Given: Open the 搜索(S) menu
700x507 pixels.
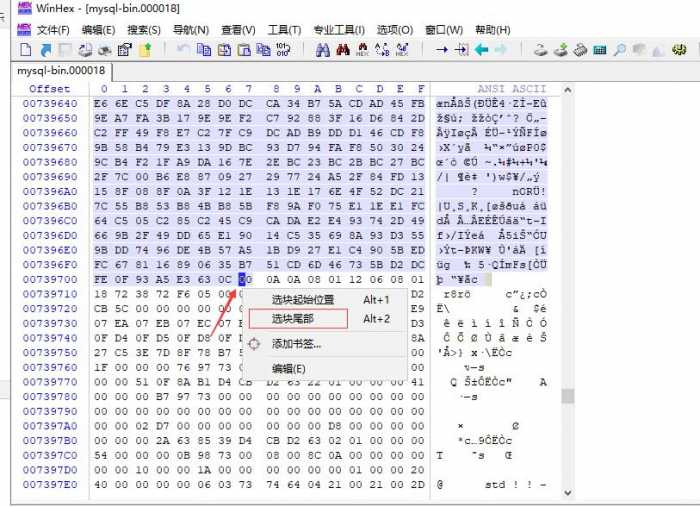Looking at the screenshot, I should 144,30.
